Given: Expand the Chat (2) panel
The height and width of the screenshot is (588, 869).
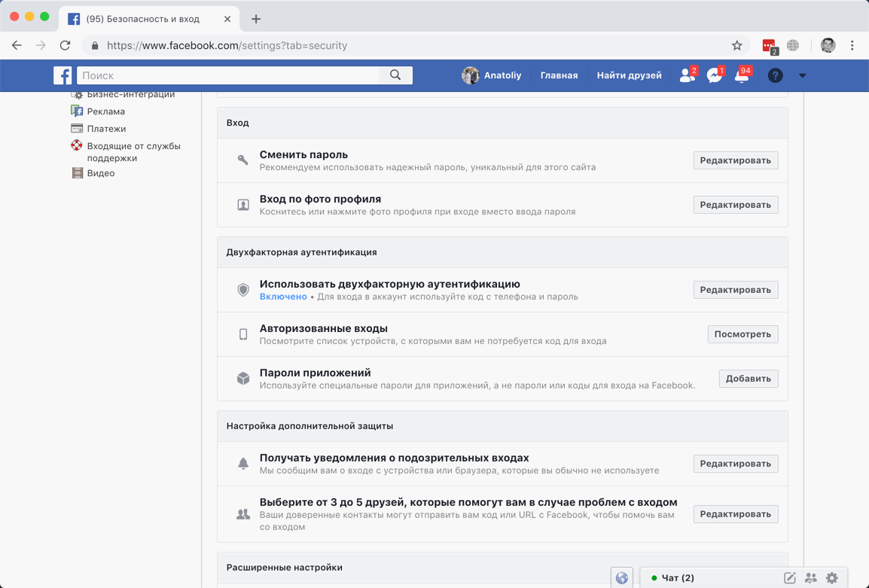Looking at the screenshot, I should click(x=678, y=578).
